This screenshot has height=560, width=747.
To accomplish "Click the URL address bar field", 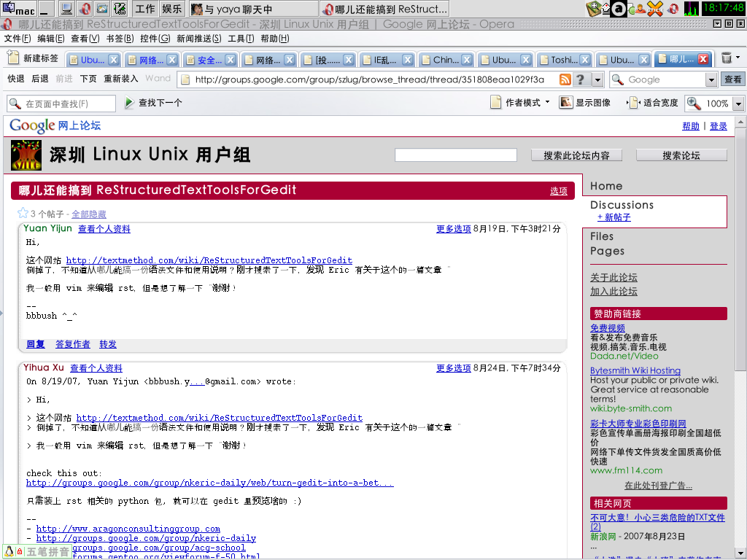I will coord(368,79).
